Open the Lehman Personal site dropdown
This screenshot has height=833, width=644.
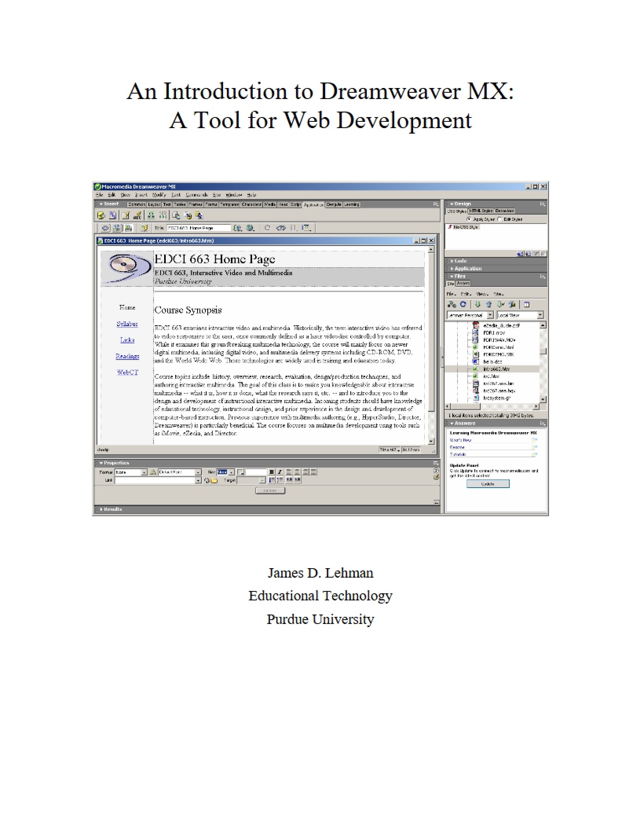(x=470, y=315)
